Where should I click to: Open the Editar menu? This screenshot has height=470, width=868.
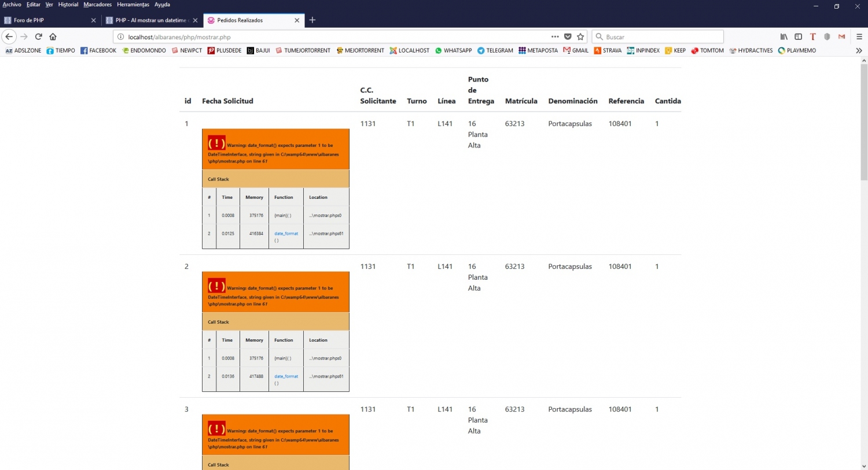(x=34, y=5)
